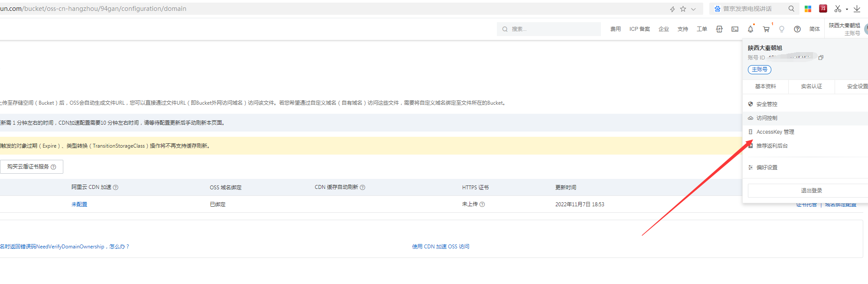Click the 2022年11月7日 18:53 update time cell
The height and width of the screenshot is (284, 868).
(x=580, y=204)
